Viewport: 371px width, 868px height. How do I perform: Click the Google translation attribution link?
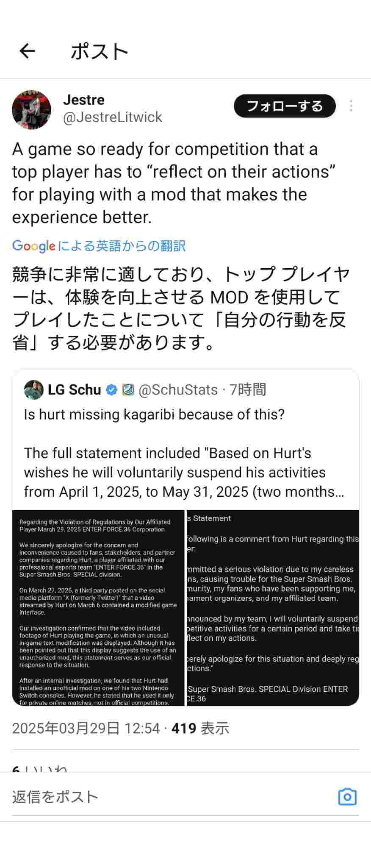point(99,246)
